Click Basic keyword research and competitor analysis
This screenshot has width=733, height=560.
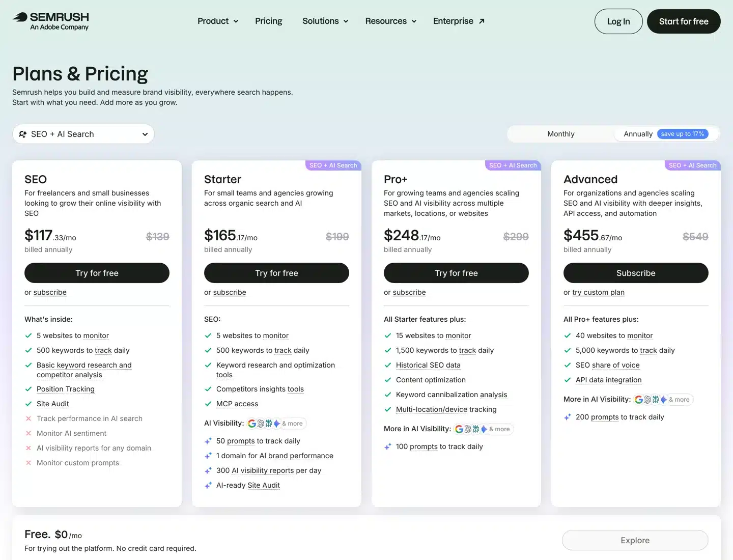[x=84, y=370]
